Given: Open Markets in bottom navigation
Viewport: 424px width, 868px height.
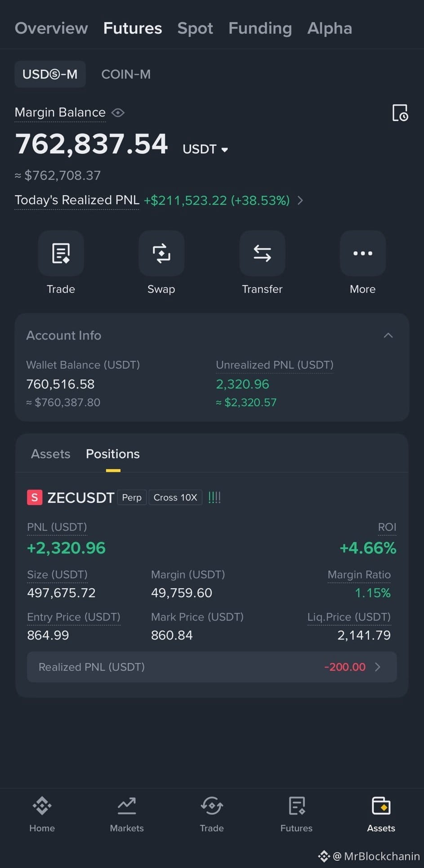Looking at the screenshot, I should point(127,814).
